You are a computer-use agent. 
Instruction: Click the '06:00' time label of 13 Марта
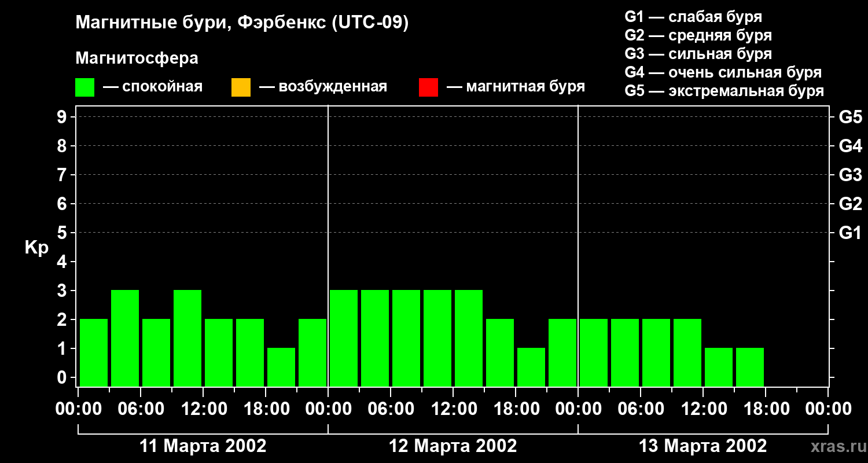(x=641, y=409)
